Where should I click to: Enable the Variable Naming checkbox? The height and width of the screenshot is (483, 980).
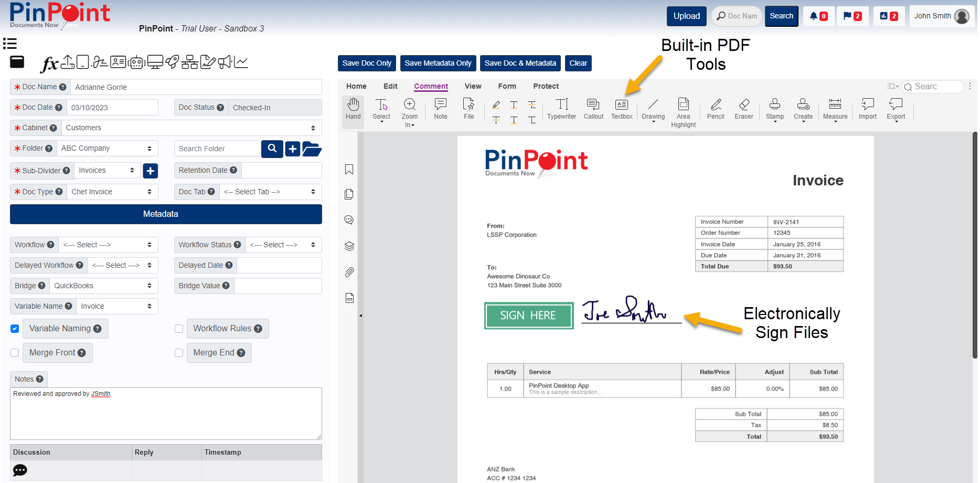pyautogui.click(x=14, y=328)
